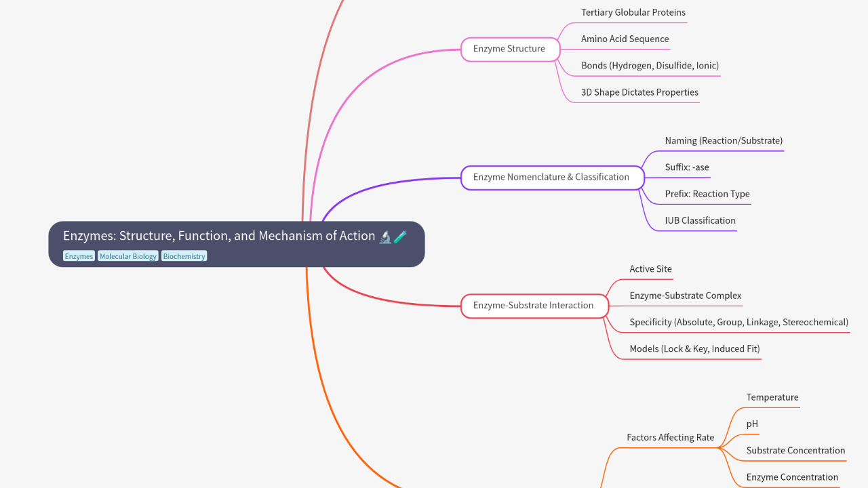868x488 pixels.
Task: Click the Molecular Biology tag
Action: click(128, 256)
